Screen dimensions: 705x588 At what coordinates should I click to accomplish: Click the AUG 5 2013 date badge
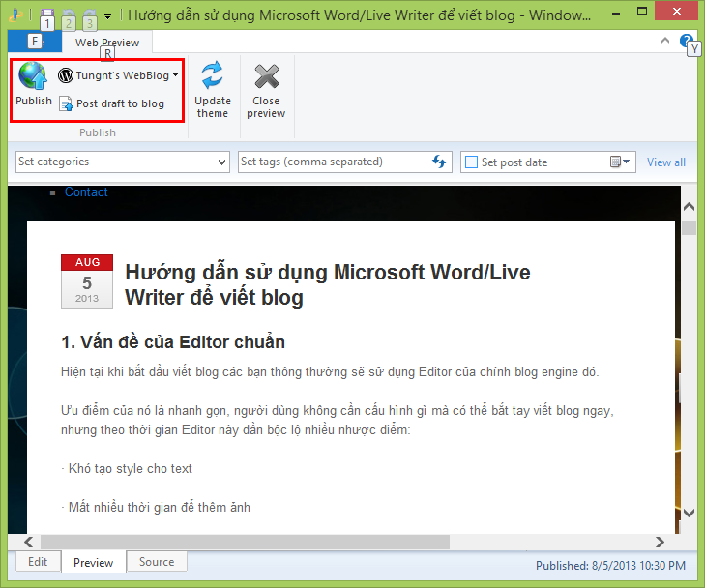[87, 281]
